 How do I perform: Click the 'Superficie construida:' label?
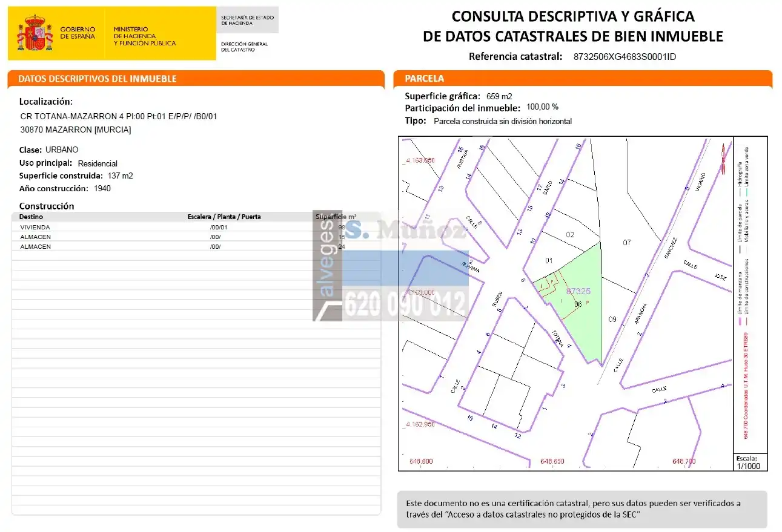[61, 176]
